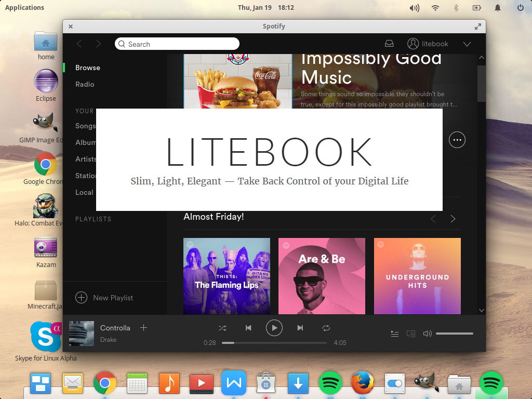The height and width of the screenshot is (399, 532).
Task: Launch Firefox from the dock
Action: [x=362, y=383]
